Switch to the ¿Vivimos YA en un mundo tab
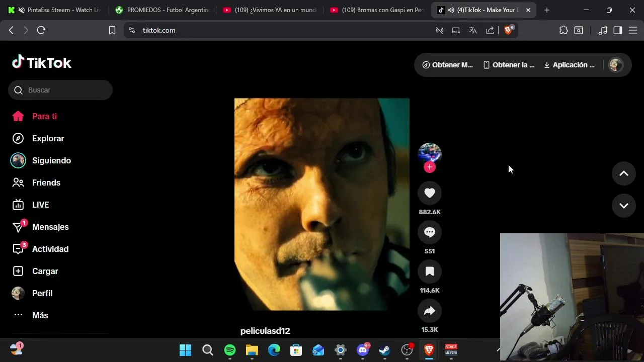This screenshot has width=644, height=362. click(271, 10)
